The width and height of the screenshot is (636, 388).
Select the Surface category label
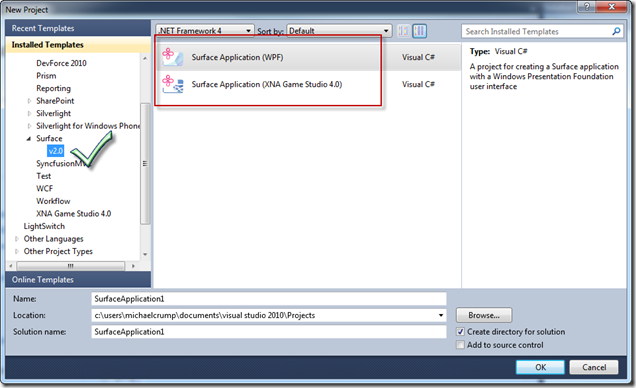[49, 138]
